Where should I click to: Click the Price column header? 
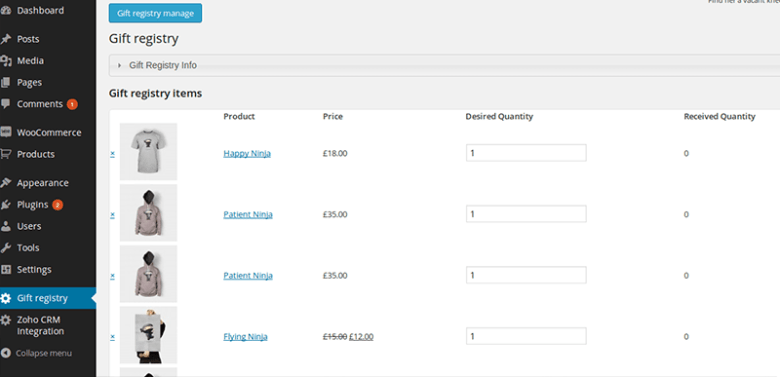pyautogui.click(x=333, y=116)
